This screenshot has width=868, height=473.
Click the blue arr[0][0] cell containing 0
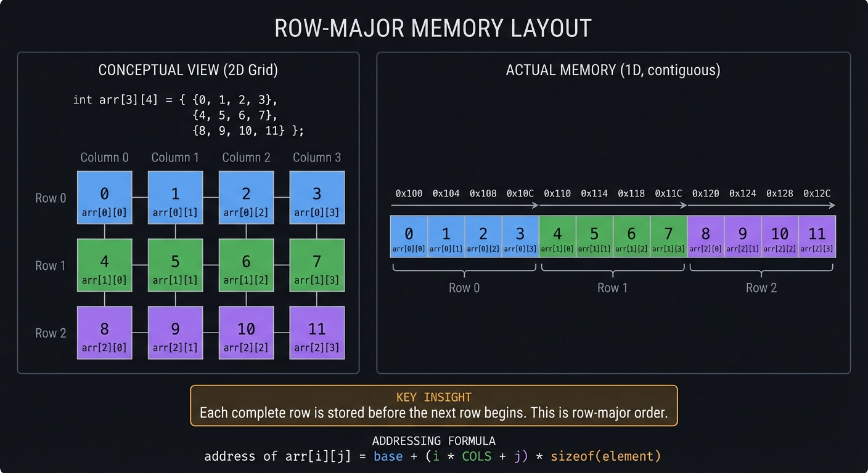coord(104,198)
